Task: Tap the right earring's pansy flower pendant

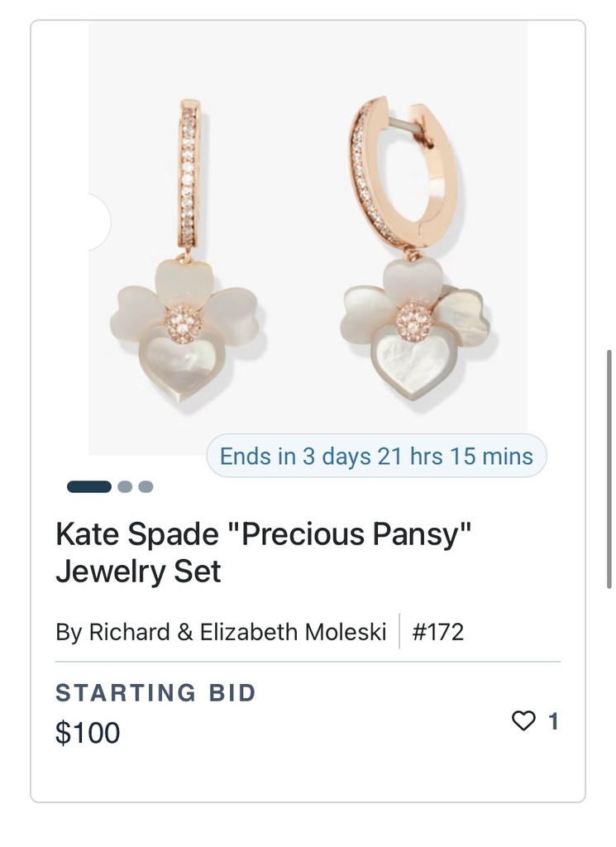Action: [413, 331]
